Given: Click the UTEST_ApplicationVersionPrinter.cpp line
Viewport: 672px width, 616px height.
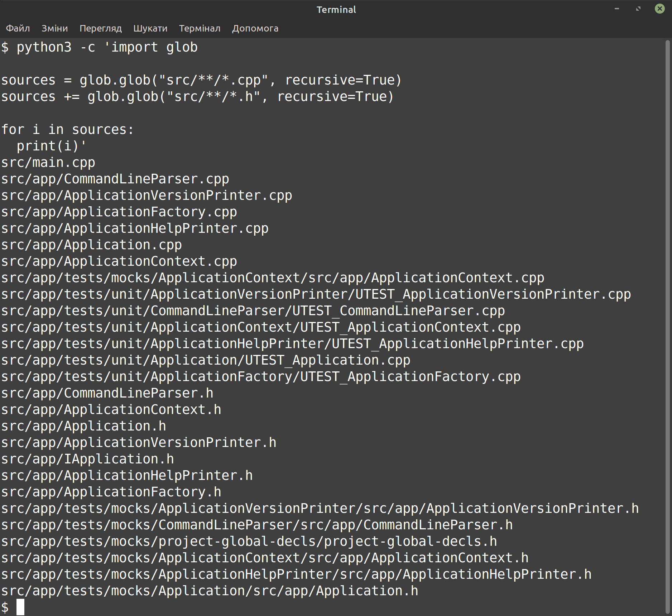Looking at the screenshot, I should [x=316, y=294].
